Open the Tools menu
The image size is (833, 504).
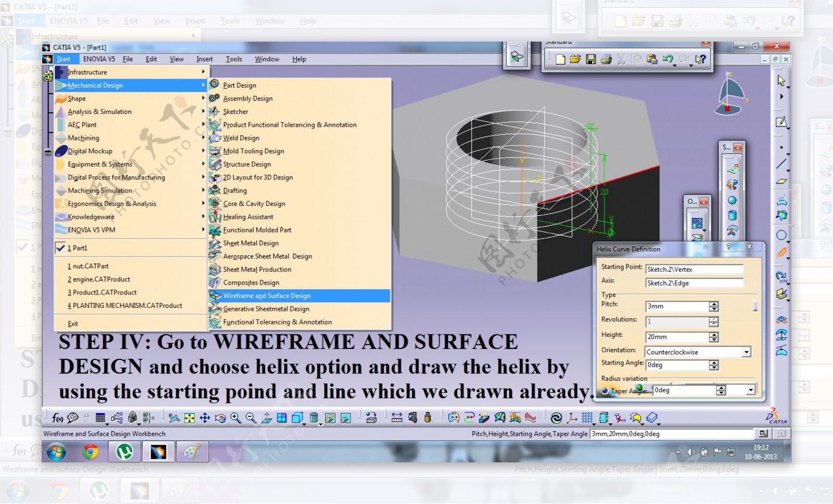pyautogui.click(x=234, y=59)
